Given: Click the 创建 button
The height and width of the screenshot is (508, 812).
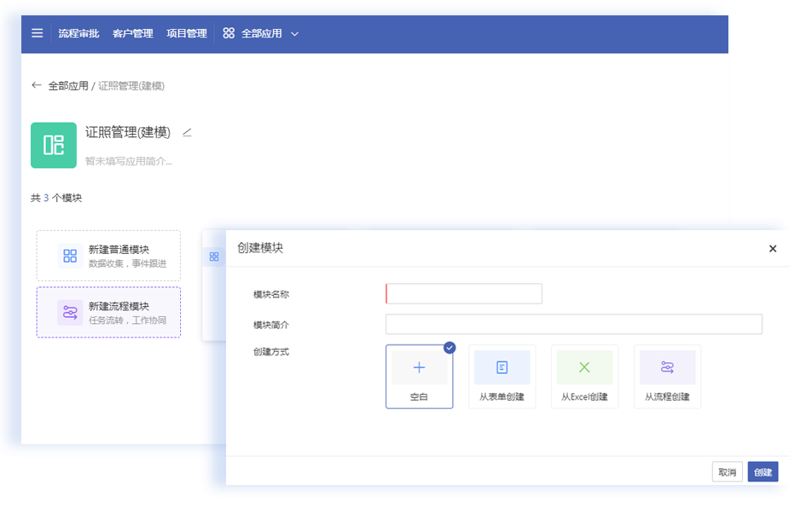Looking at the screenshot, I should 763,472.
